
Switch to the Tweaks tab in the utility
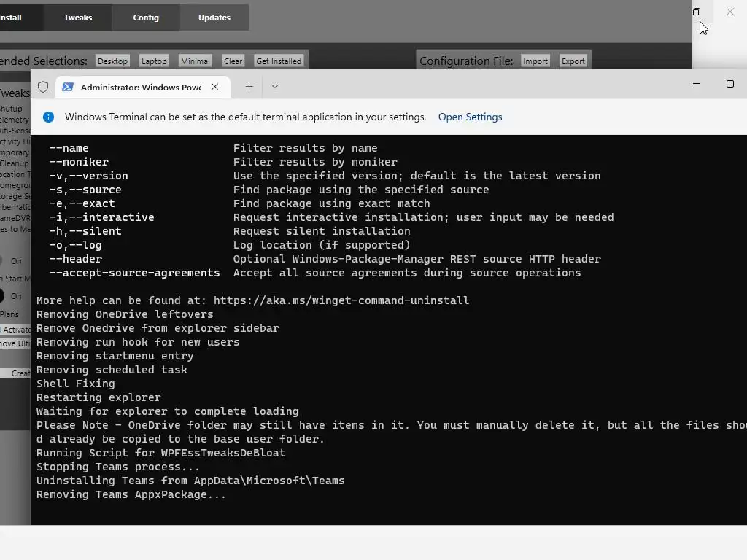[x=78, y=17]
